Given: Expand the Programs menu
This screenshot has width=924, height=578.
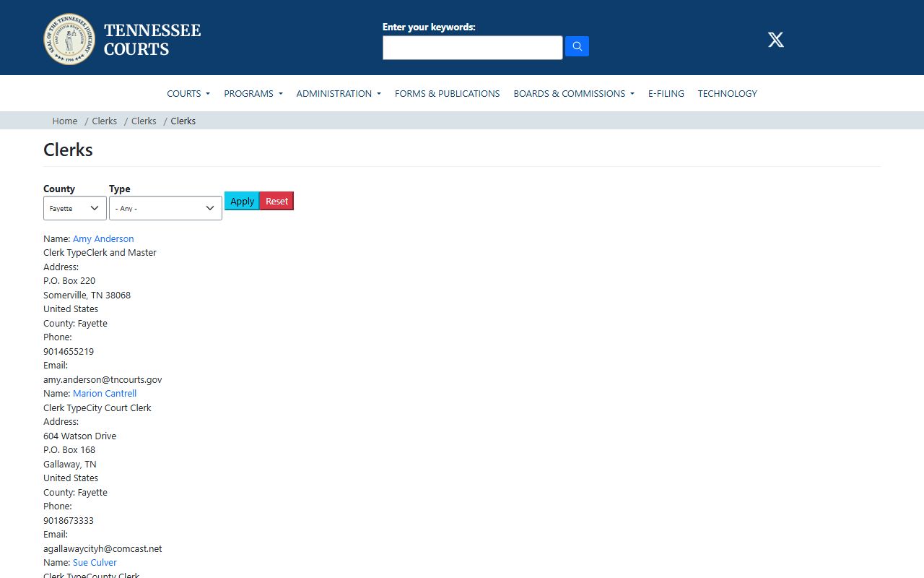Looking at the screenshot, I should pyautogui.click(x=253, y=93).
